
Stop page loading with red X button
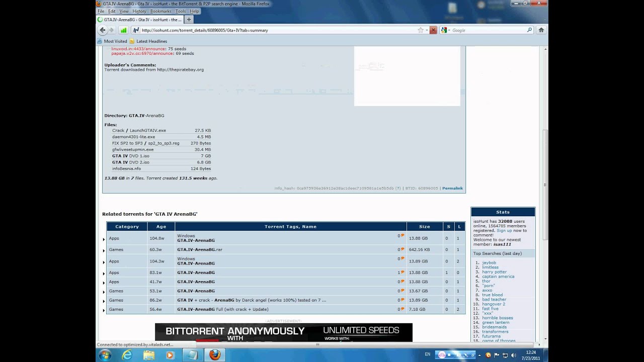433,30
